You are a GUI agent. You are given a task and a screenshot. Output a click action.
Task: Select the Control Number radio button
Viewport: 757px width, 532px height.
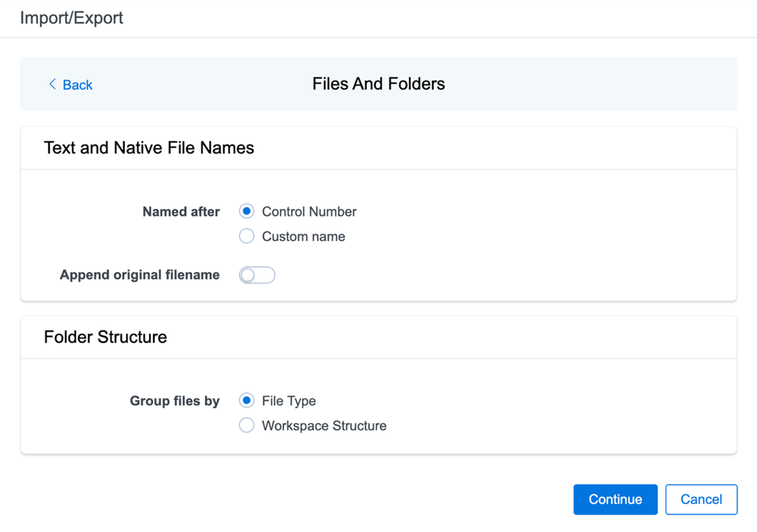(x=247, y=211)
